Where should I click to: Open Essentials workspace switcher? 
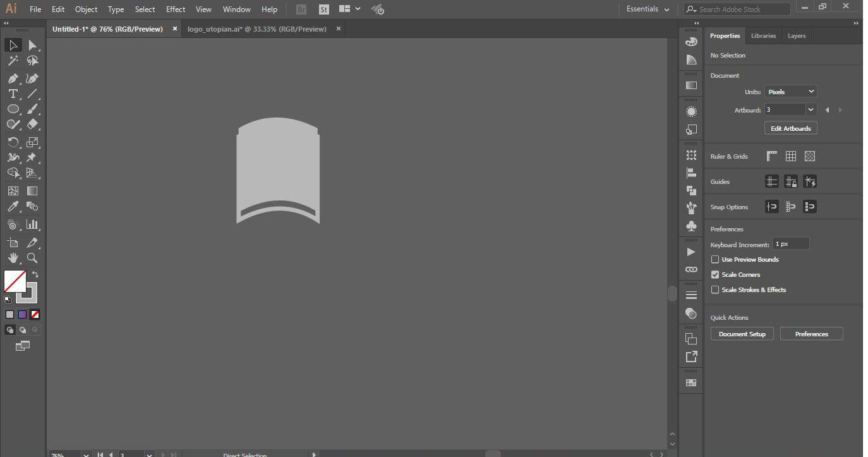pyautogui.click(x=648, y=9)
